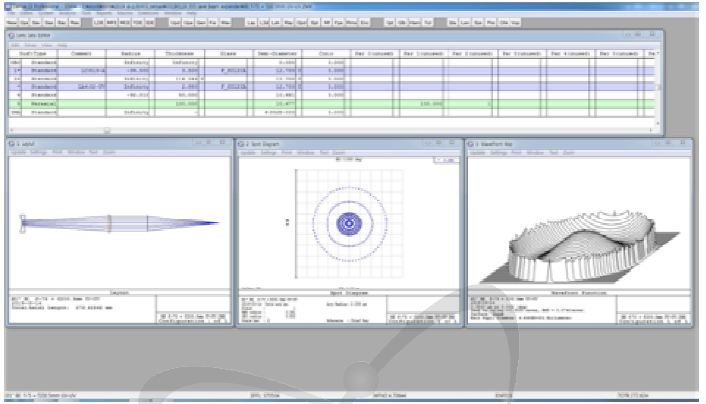Open the Analysis menu
The image size is (706, 404).
pyautogui.click(x=68, y=14)
